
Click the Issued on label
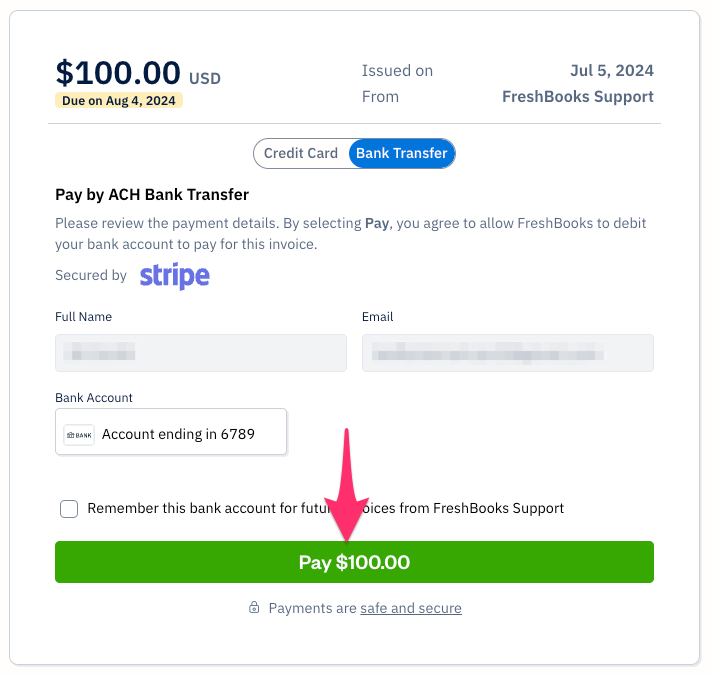(397, 71)
